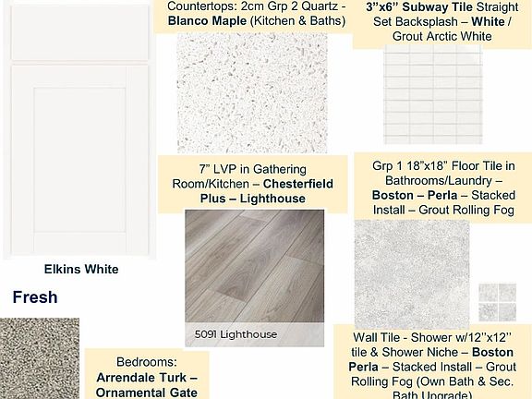Click the recessed panel of the cabinet door
532x399 pixels.
tap(79, 160)
